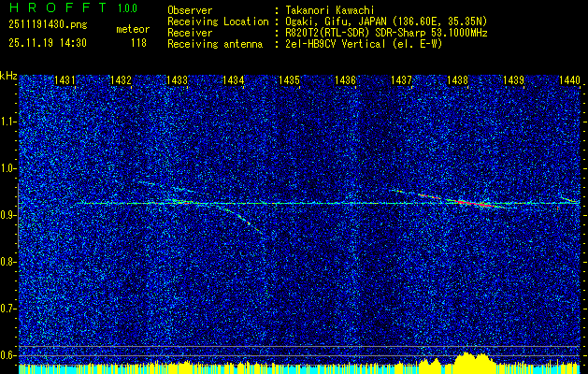Click the 0.9 kHz axis label

click(x=8, y=215)
